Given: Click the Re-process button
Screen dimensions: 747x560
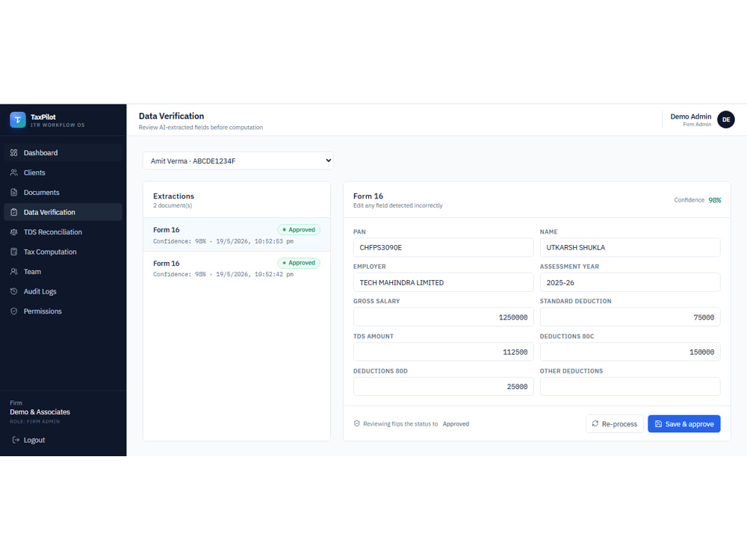Looking at the screenshot, I should (615, 424).
